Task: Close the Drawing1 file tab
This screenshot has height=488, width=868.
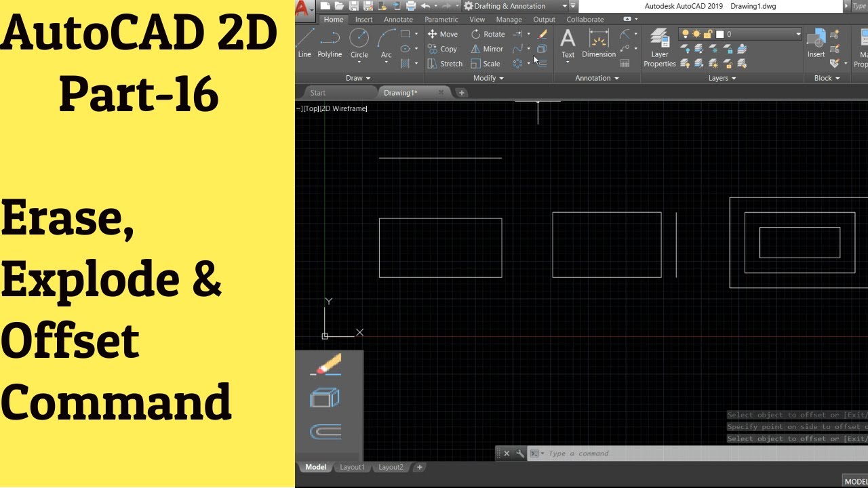Action: pos(441,92)
